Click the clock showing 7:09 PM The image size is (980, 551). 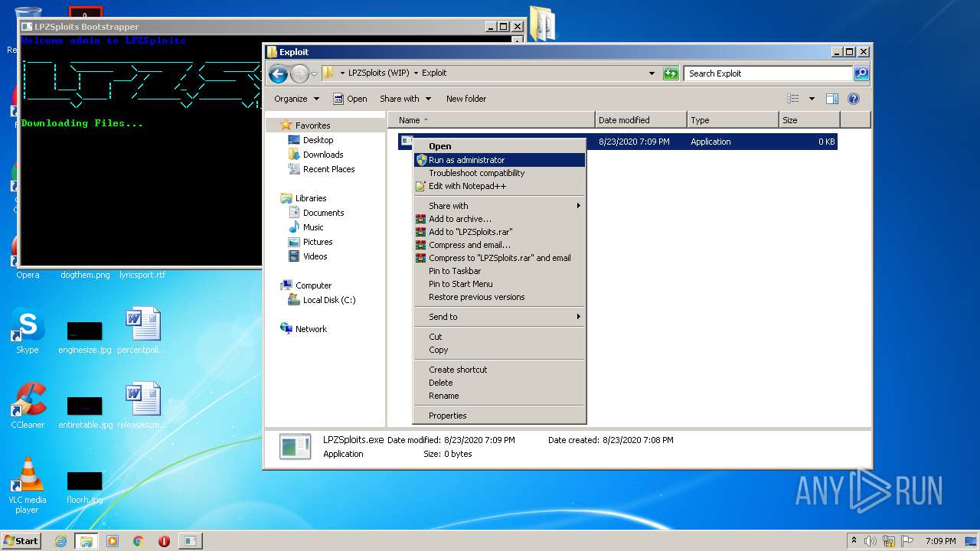(x=940, y=541)
